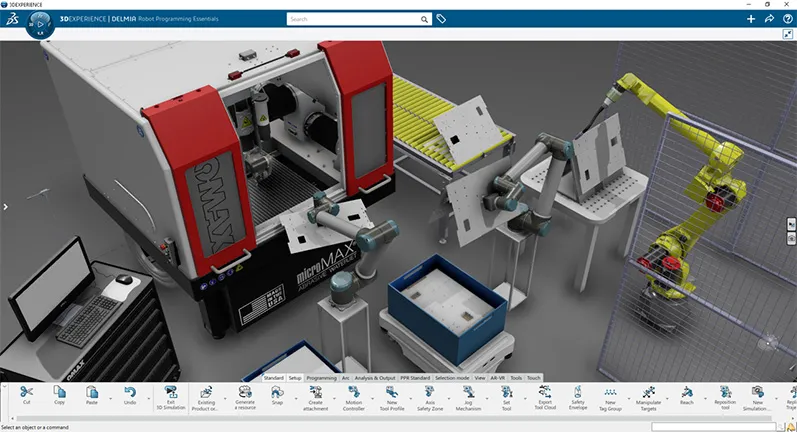
Task: Click the 3DS logo in the top bar
Action: (x=12, y=19)
